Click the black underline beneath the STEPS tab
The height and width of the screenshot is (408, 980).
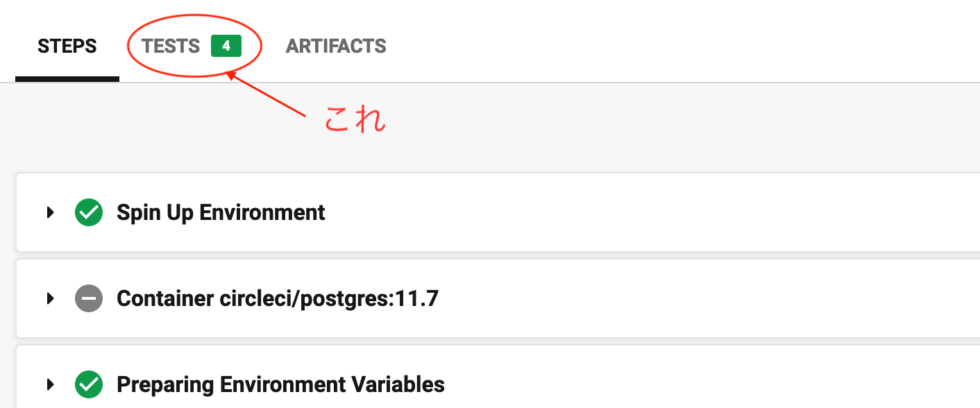pos(67,79)
